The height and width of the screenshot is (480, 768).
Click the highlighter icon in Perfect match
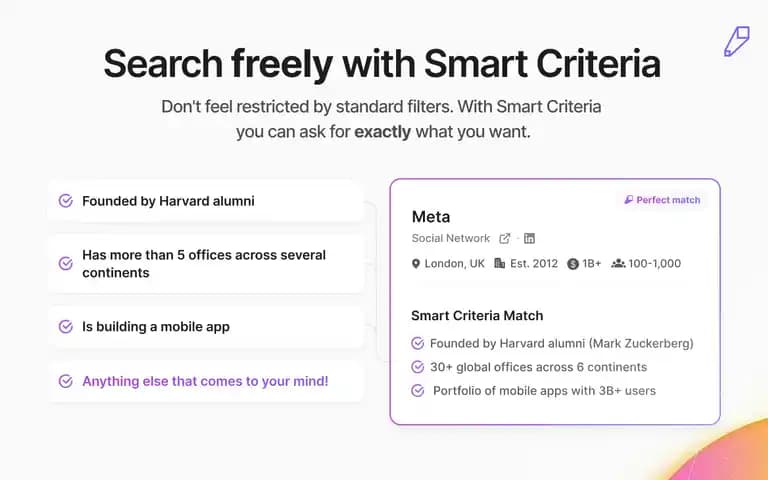tap(628, 200)
